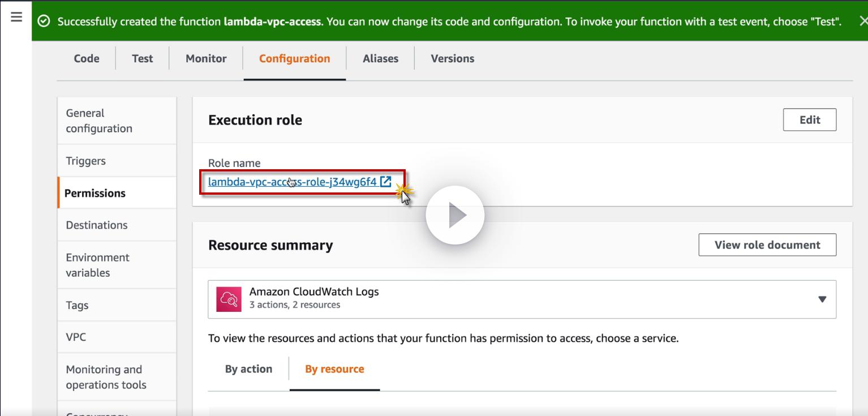Expand the CloudWatch Logs service dropdown
Image resolution: width=868 pixels, height=416 pixels.
822,299
